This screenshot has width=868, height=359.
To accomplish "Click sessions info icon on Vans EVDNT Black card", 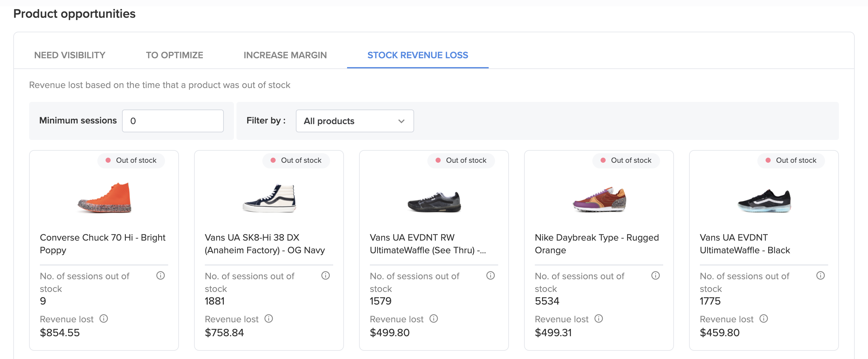I will point(821,276).
